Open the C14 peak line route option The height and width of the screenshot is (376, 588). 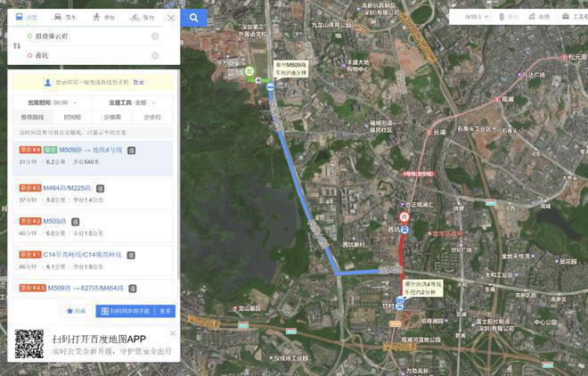click(93, 260)
